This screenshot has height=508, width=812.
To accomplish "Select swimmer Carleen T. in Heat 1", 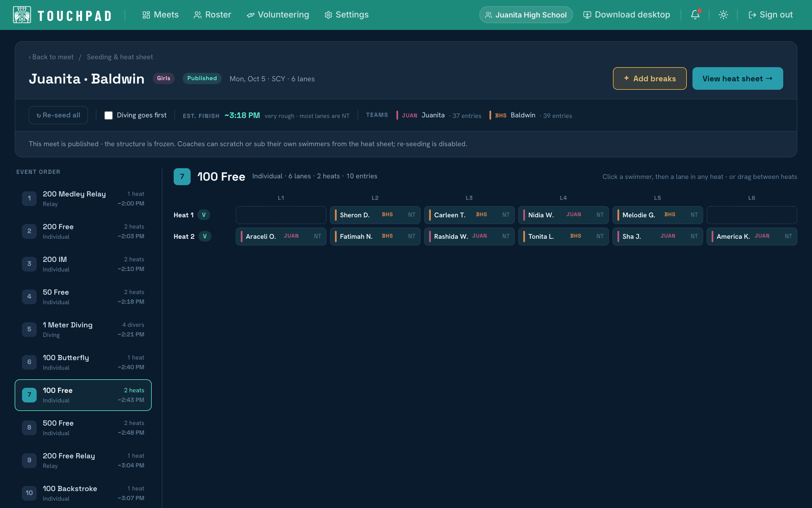I will tap(469, 215).
